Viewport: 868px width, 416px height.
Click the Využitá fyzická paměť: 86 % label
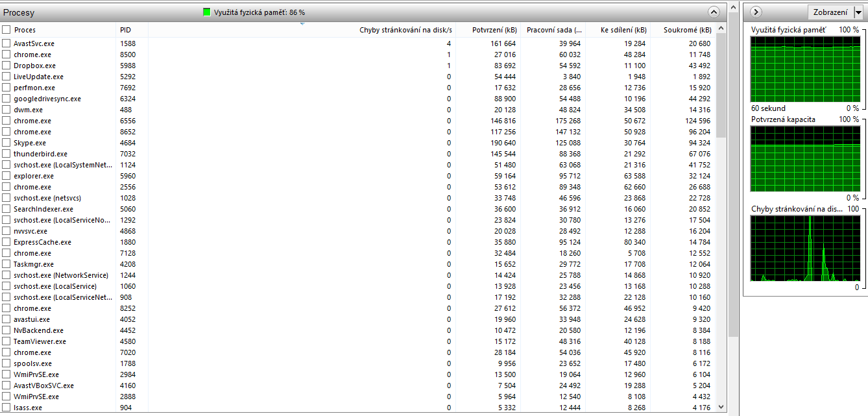point(259,12)
